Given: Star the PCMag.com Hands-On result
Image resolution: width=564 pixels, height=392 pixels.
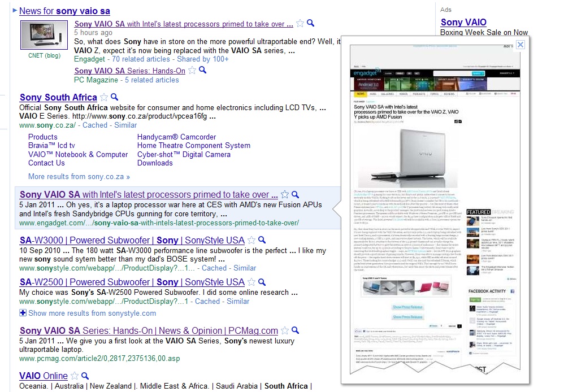Looking at the screenshot, I should 284,330.
